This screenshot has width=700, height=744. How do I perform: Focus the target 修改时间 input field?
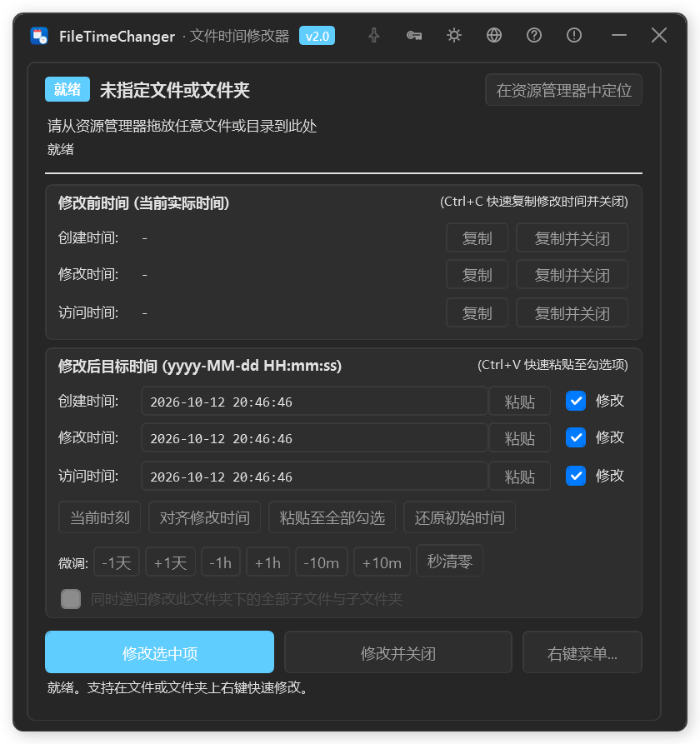[x=315, y=438]
